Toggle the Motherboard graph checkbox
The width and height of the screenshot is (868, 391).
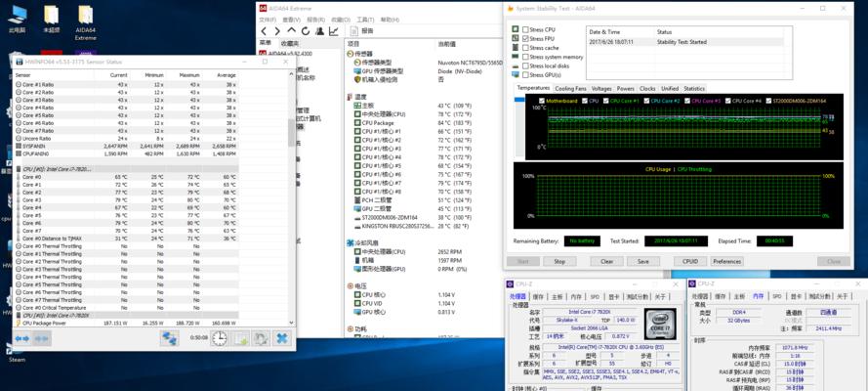(542, 101)
